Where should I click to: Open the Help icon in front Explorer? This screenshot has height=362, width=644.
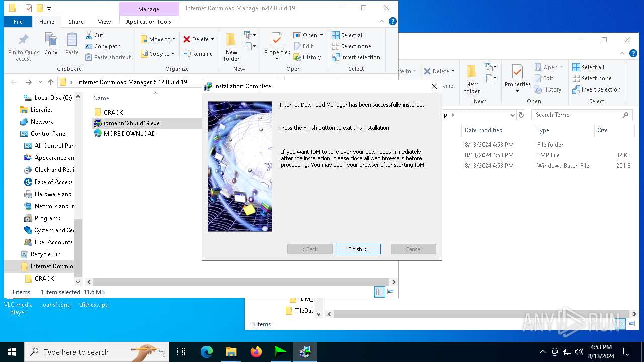pyautogui.click(x=393, y=21)
